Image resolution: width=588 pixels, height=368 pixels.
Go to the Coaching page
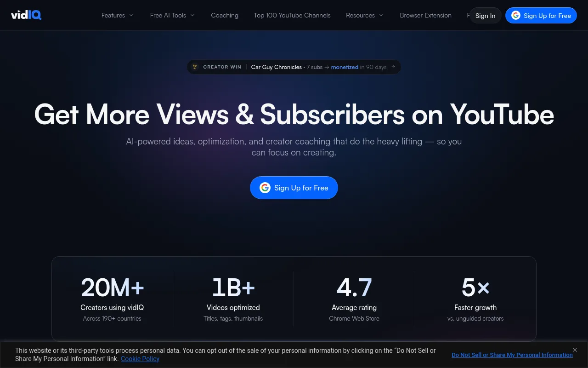click(x=225, y=15)
